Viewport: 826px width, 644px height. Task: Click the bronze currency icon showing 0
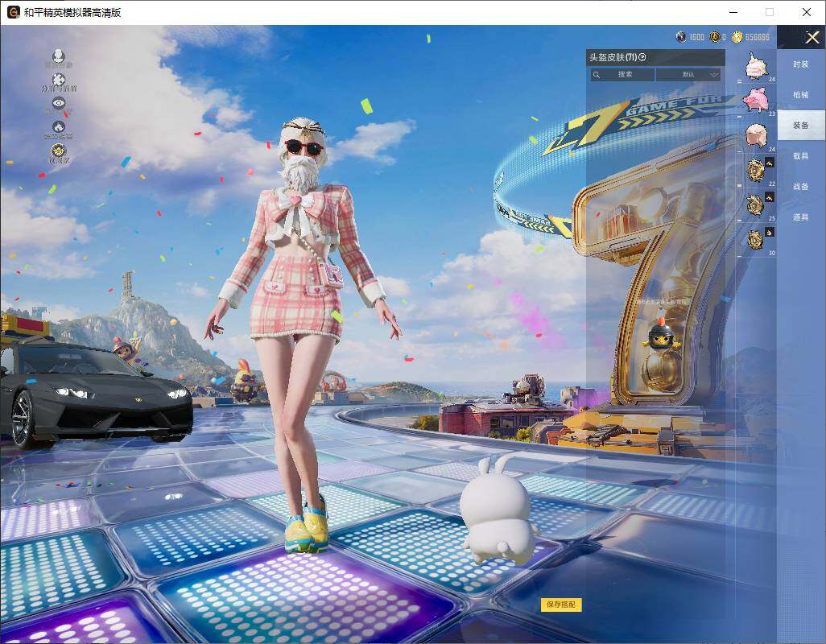715,36
